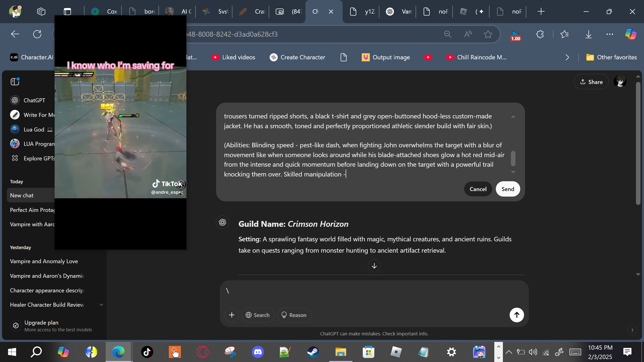Open Steam from the taskbar
644x362 pixels.
pos(313,352)
